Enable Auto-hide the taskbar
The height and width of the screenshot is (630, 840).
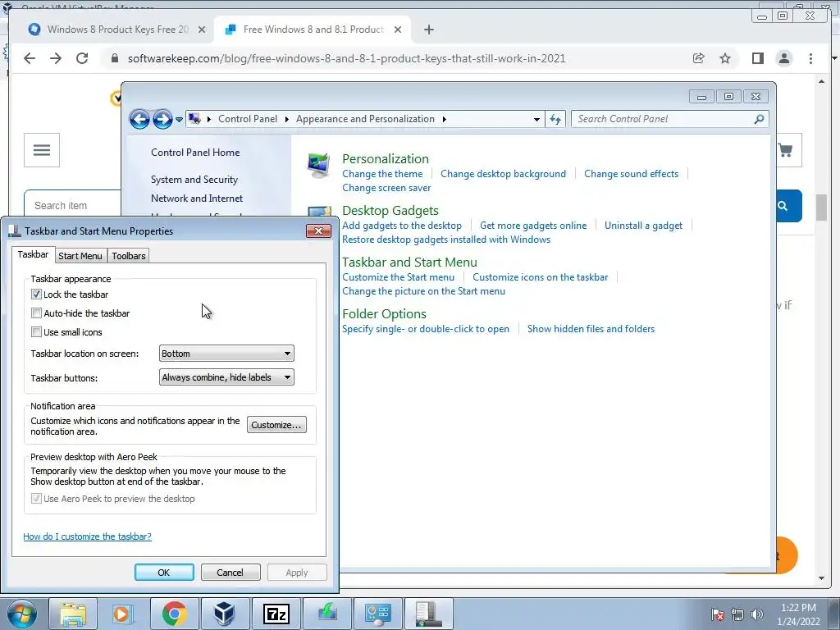coord(36,313)
